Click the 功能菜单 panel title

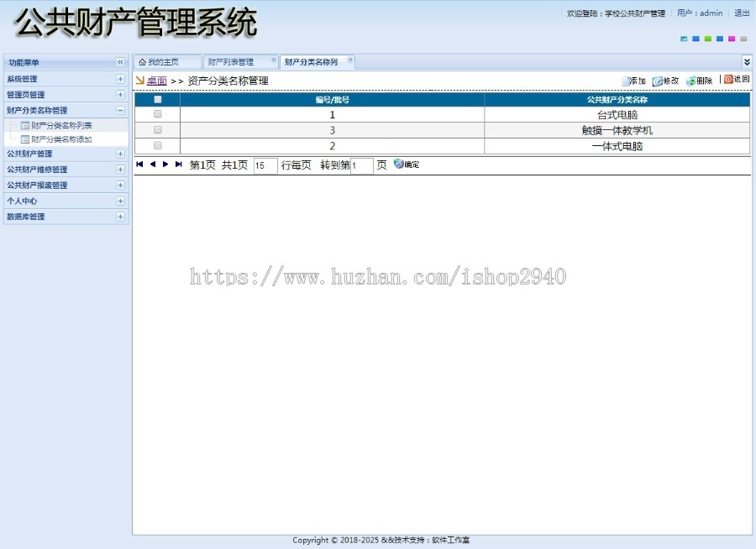pyautogui.click(x=24, y=63)
